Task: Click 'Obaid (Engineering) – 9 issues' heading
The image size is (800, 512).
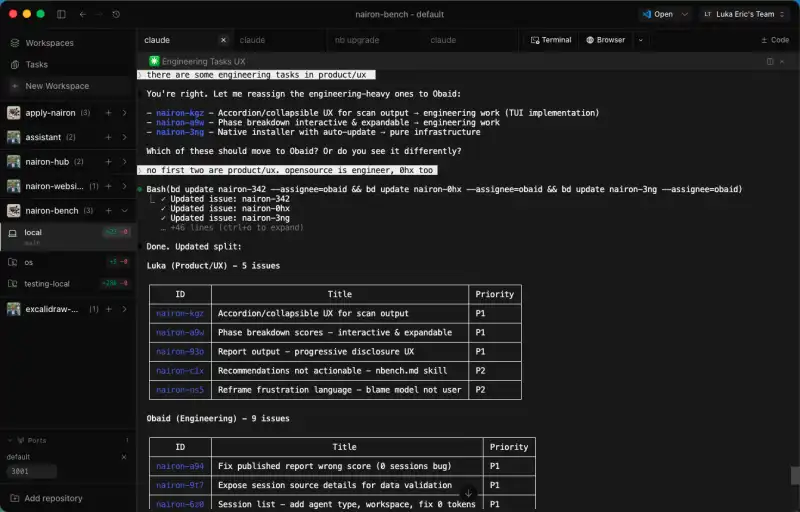Action: [218, 419]
